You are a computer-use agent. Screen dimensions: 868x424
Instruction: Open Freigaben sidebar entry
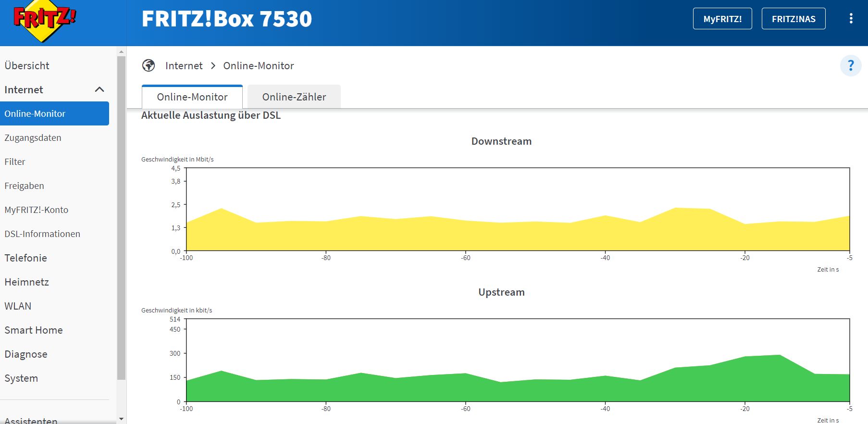pos(24,186)
